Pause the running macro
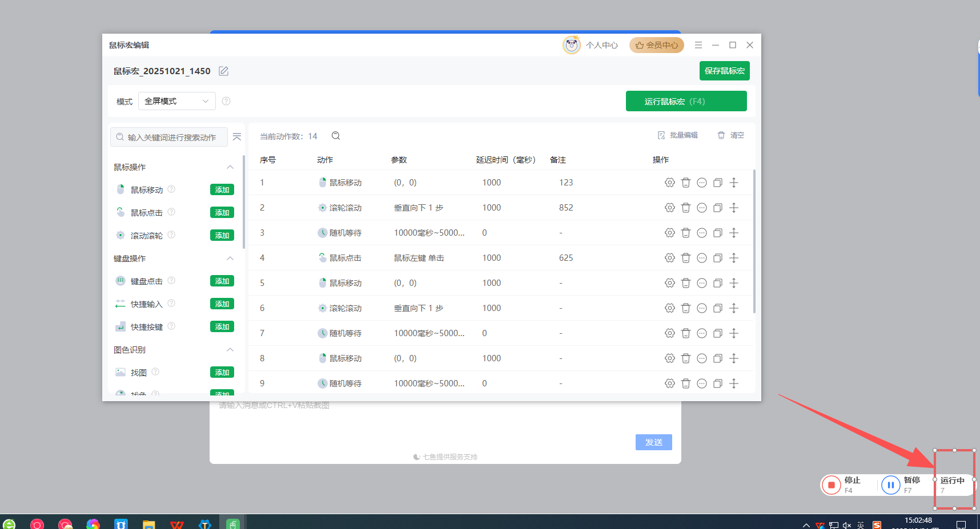The image size is (980, 529). tap(891, 485)
